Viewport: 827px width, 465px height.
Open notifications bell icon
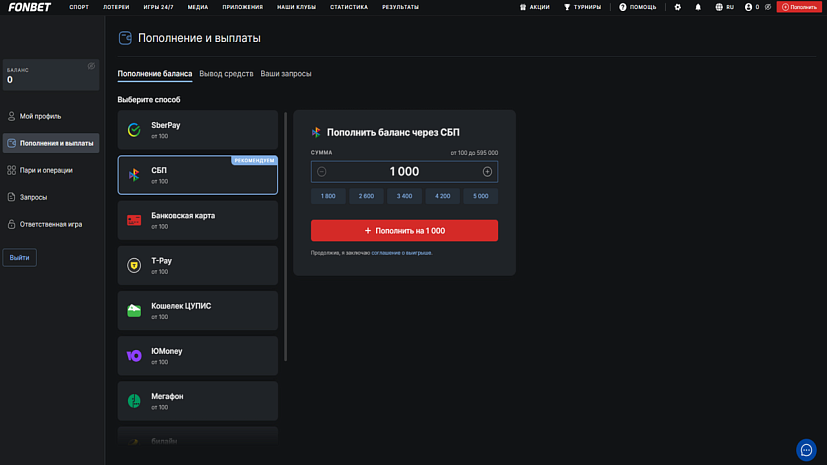click(x=698, y=7)
